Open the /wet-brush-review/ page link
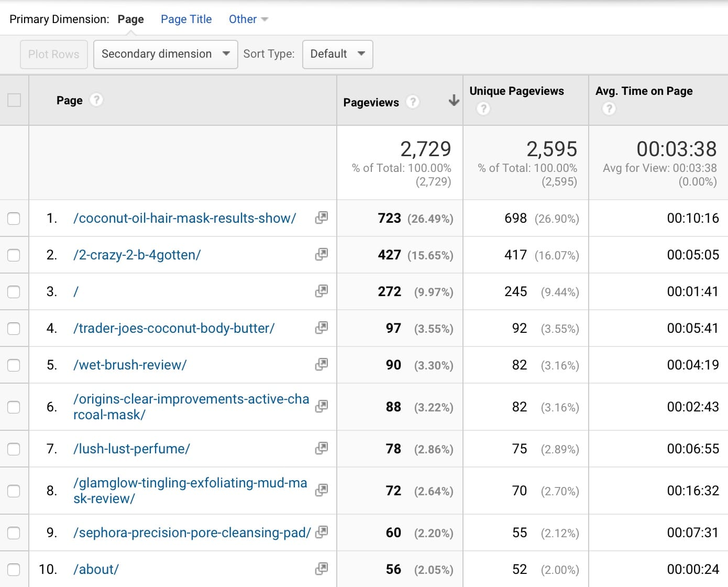The image size is (728, 587). (130, 365)
